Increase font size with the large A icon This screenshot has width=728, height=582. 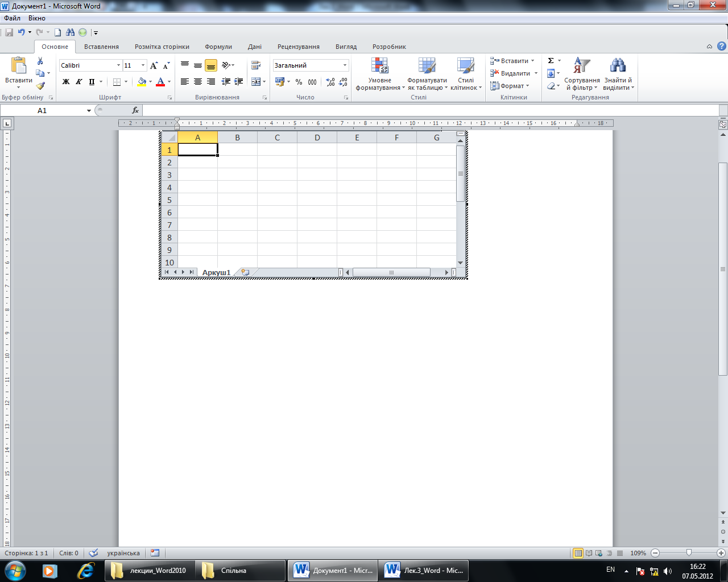[154, 65]
